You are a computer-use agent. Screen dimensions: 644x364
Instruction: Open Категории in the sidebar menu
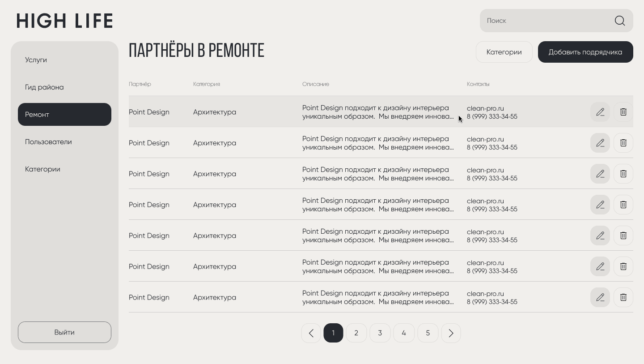pyautogui.click(x=42, y=169)
